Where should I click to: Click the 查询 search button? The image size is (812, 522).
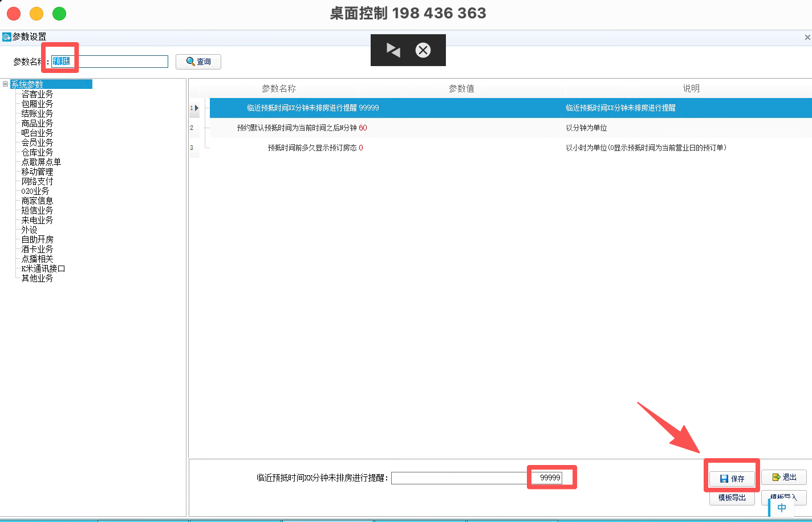pyautogui.click(x=198, y=62)
